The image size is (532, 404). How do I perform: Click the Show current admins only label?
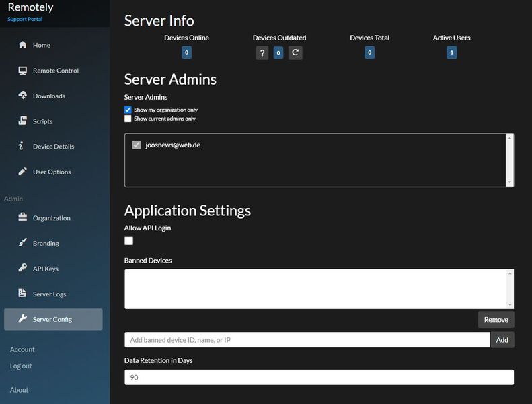pyautogui.click(x=165, y=119)
